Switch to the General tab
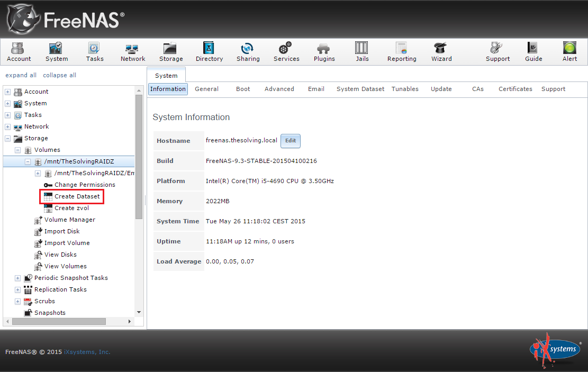 pyautogui.click(x=206, y=89)
